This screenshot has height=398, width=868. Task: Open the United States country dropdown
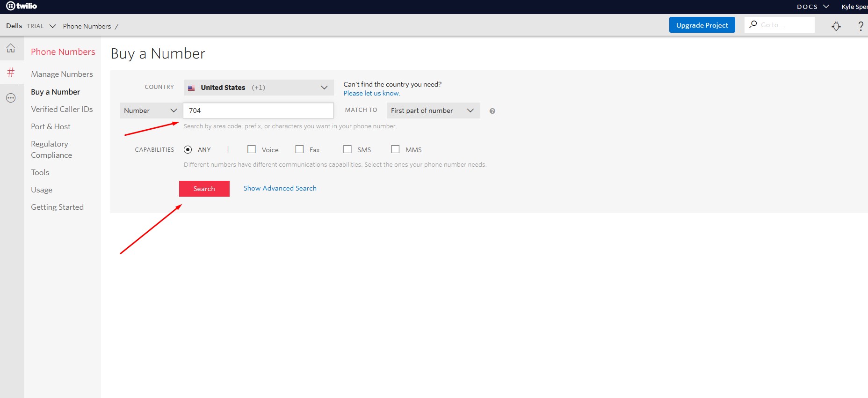tap(259, 88)
